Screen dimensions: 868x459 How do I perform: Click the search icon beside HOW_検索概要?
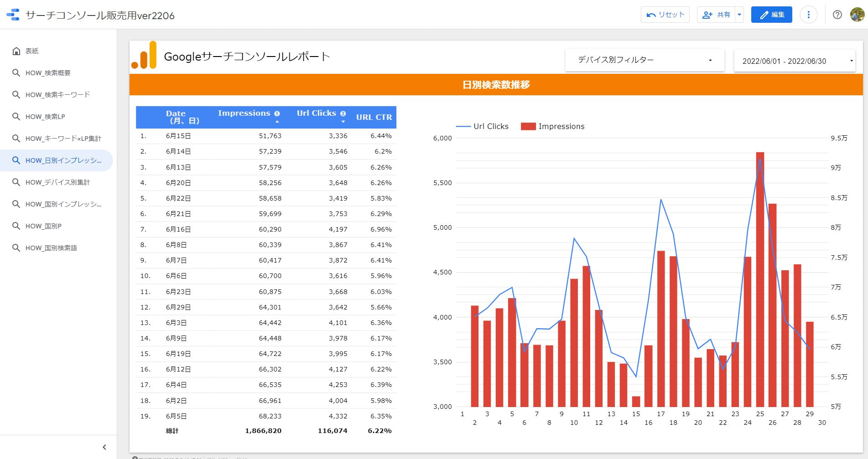[16, 73]
